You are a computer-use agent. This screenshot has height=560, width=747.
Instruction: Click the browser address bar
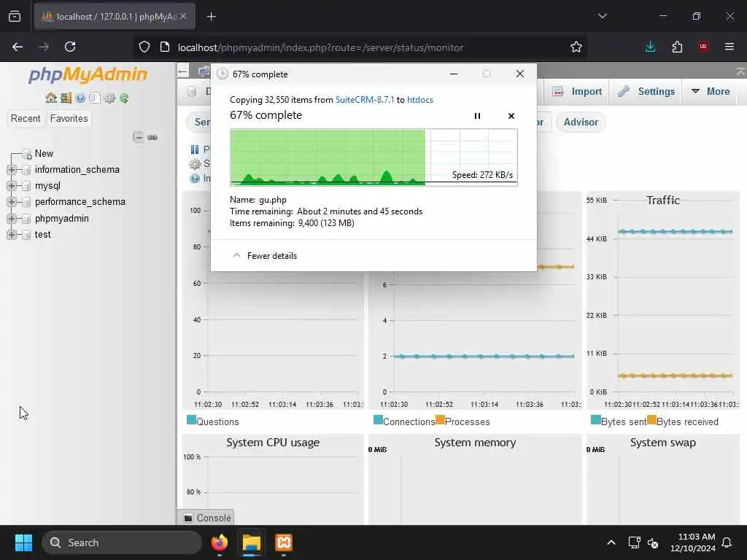(x=360, y=47)
